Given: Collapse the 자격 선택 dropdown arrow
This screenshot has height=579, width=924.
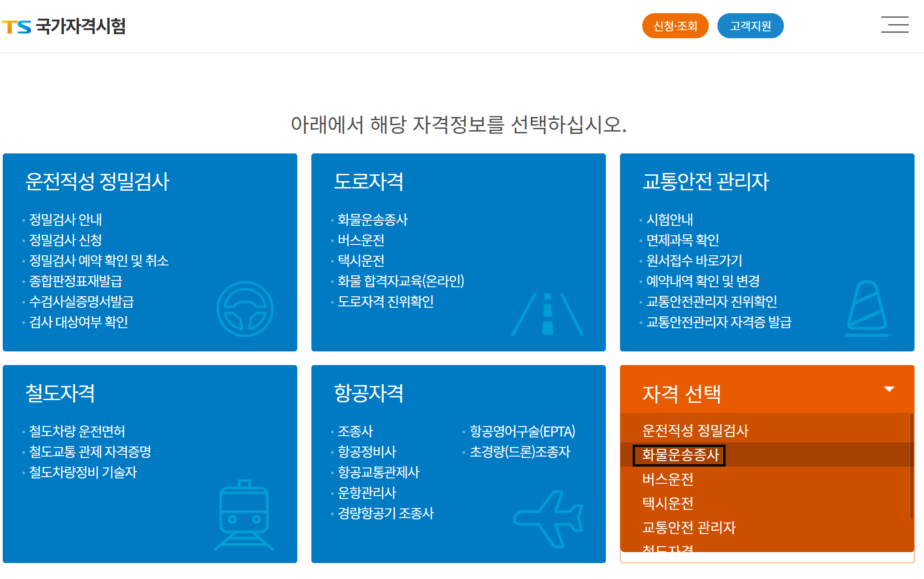Looking at the screenshot, I should click(889, 389).
